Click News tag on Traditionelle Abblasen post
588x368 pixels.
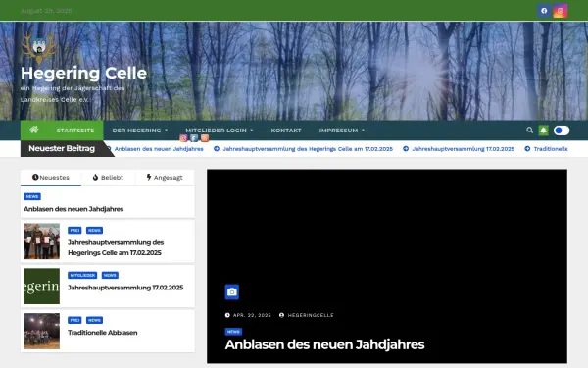94,320
